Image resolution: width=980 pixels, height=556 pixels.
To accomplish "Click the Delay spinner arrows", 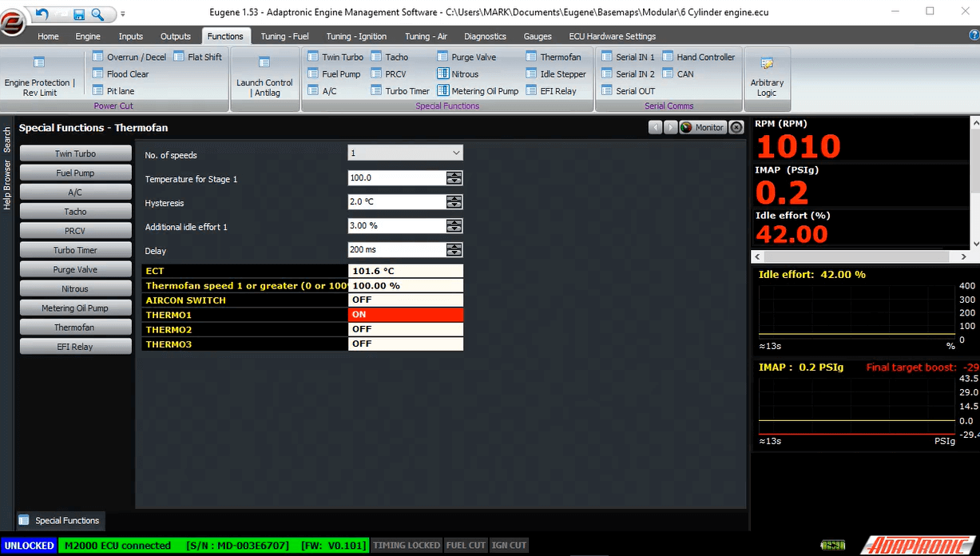I will point(454,250).
